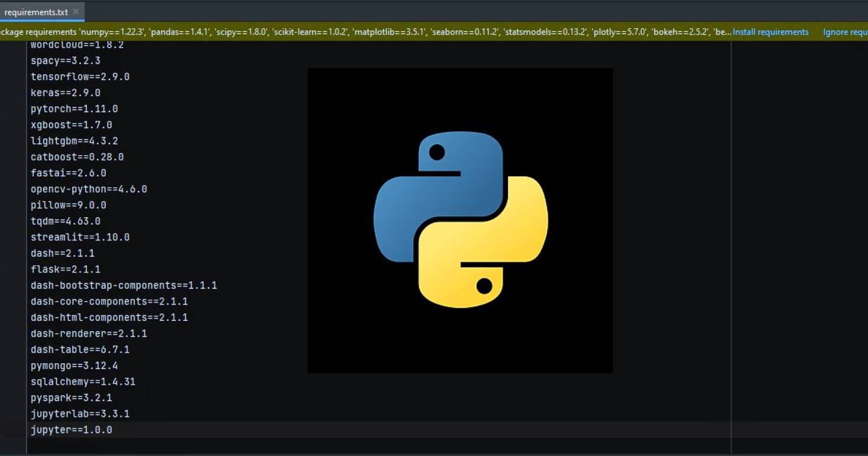
Task: Click the Ignore requirements link
Action: pyautogui.click(x=845, y=32)
